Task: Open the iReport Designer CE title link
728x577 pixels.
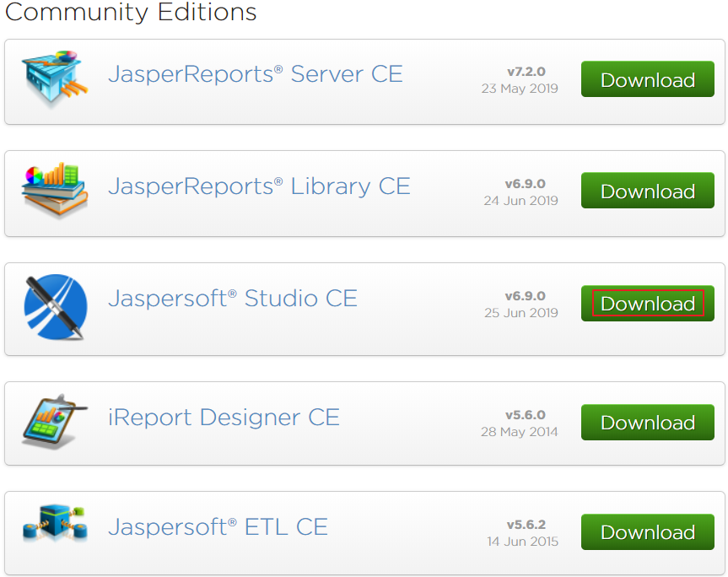Action: click(x=224, y=418)
